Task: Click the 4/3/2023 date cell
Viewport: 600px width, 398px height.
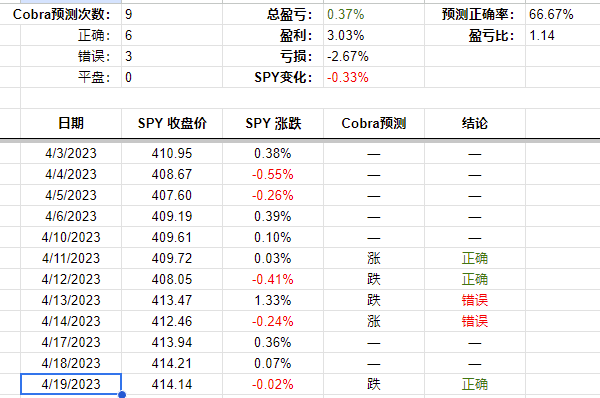Action: click(71, 153)
